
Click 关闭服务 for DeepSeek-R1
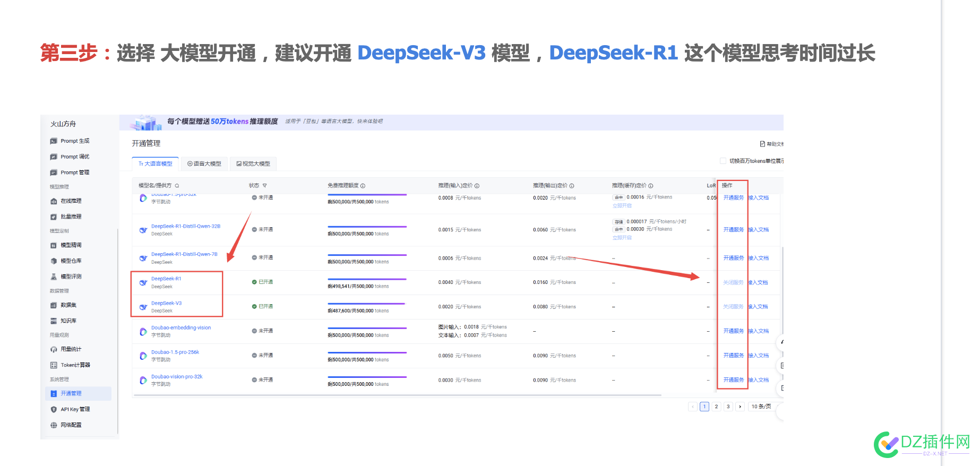click(x=733, y=282)
